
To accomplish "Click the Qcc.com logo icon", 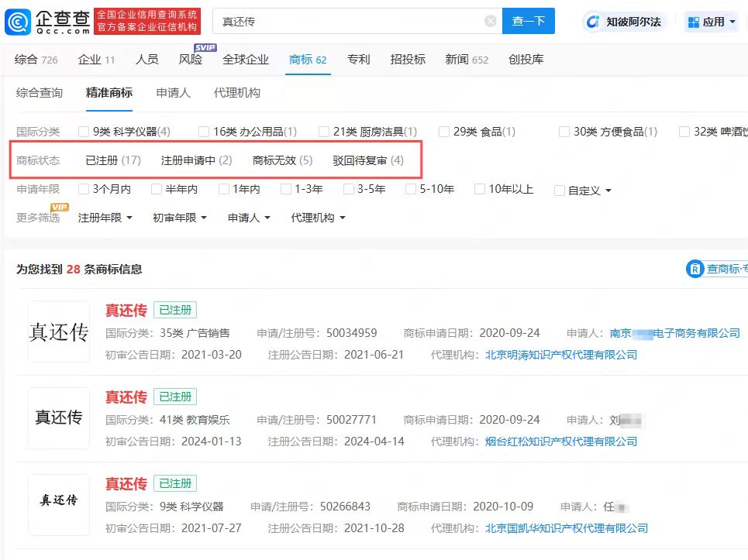I will coord(18,22).
